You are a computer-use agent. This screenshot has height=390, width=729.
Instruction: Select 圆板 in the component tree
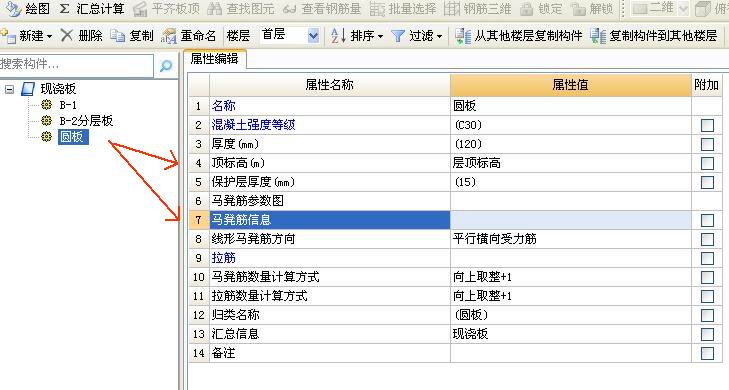(72, 137)
